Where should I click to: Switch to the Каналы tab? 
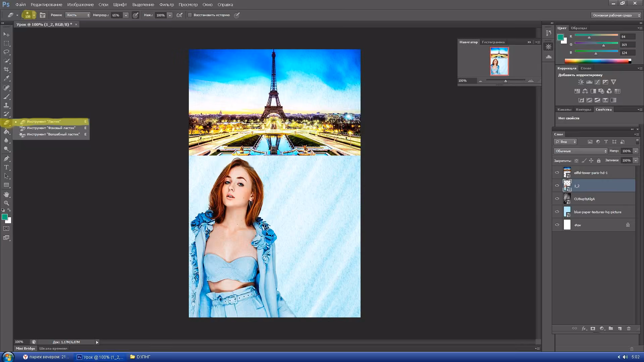coord(565,110)
